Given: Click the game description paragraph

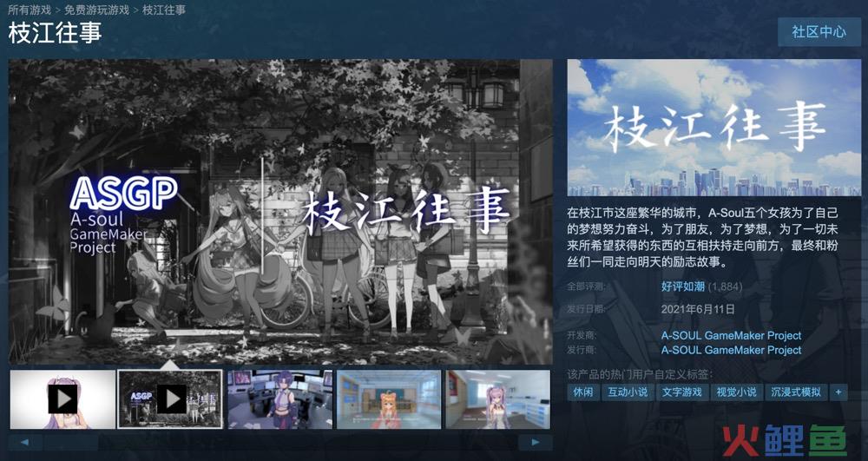Looking at the screenshot, I should point(703,237).
